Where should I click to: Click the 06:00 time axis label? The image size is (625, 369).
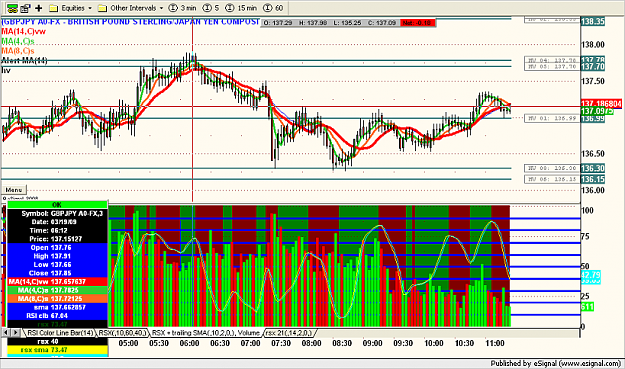tap(189, 343)
